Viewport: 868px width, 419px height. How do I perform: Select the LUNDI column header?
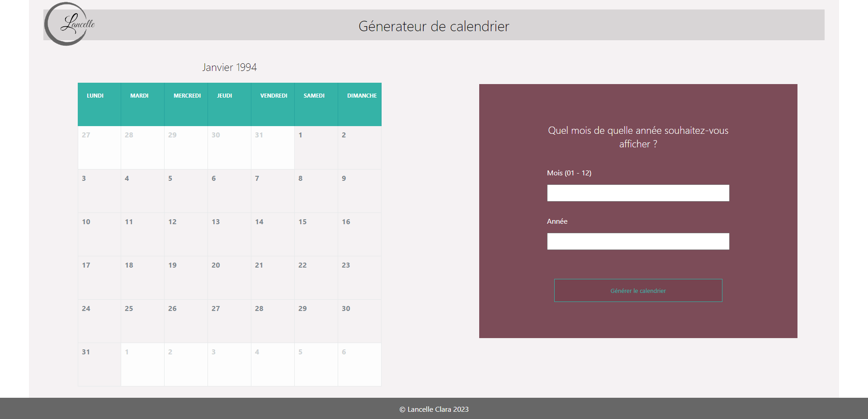99,104
